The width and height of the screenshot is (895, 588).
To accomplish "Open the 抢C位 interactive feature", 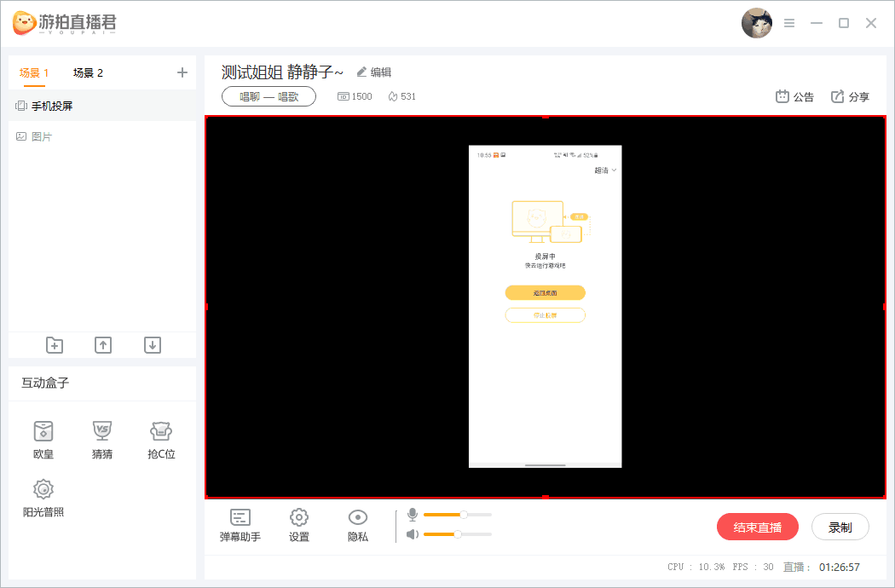I will pyautogui.click(x=161, y=440).
